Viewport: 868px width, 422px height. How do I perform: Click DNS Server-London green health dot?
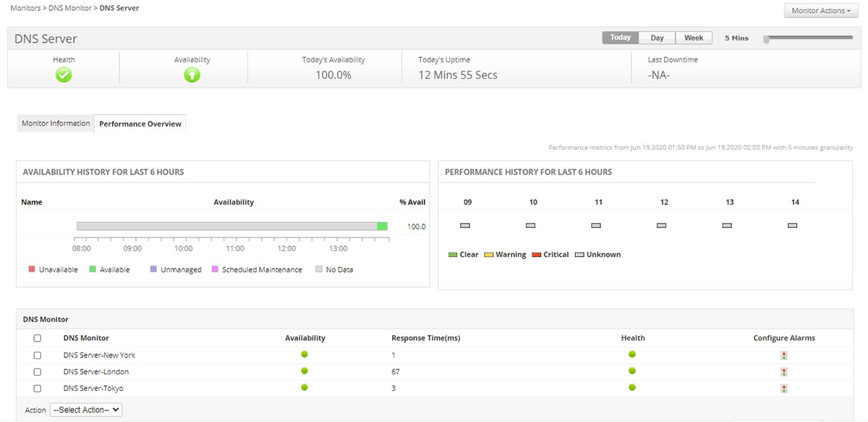tap(632, 371)
